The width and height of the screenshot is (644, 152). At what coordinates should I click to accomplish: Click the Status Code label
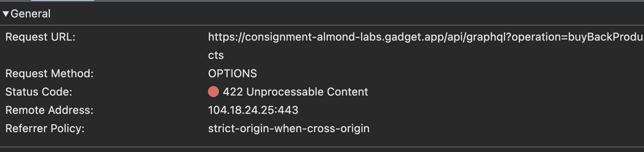click(39, 92)
